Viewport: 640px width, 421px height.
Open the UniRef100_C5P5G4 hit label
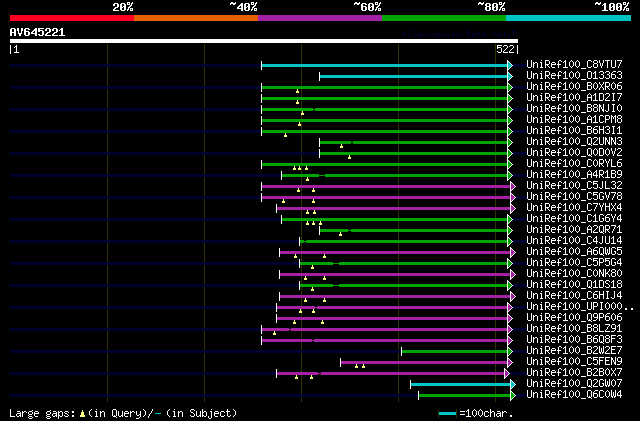tap(574, 263)
